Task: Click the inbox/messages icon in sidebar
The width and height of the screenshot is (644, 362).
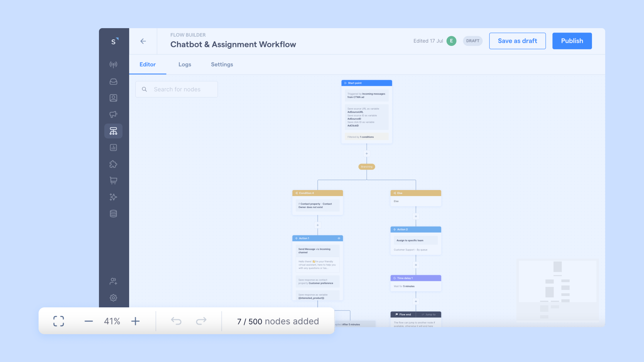Action: (x=113, y=81)
